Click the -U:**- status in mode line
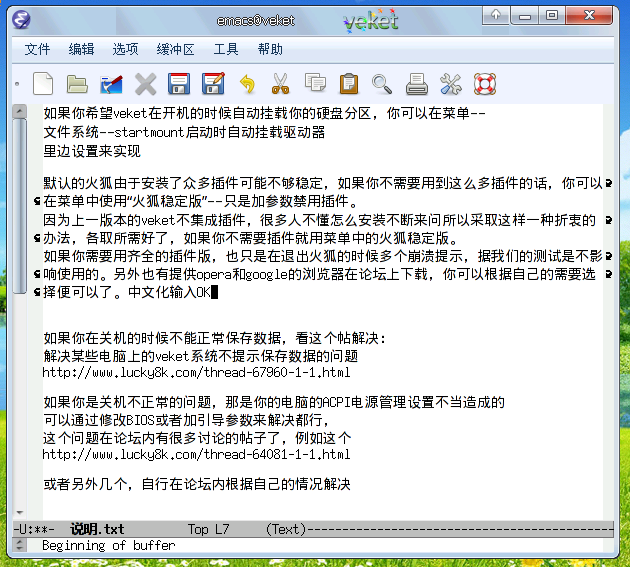This screenshot has height=567, width=630. tap(34, 529)
